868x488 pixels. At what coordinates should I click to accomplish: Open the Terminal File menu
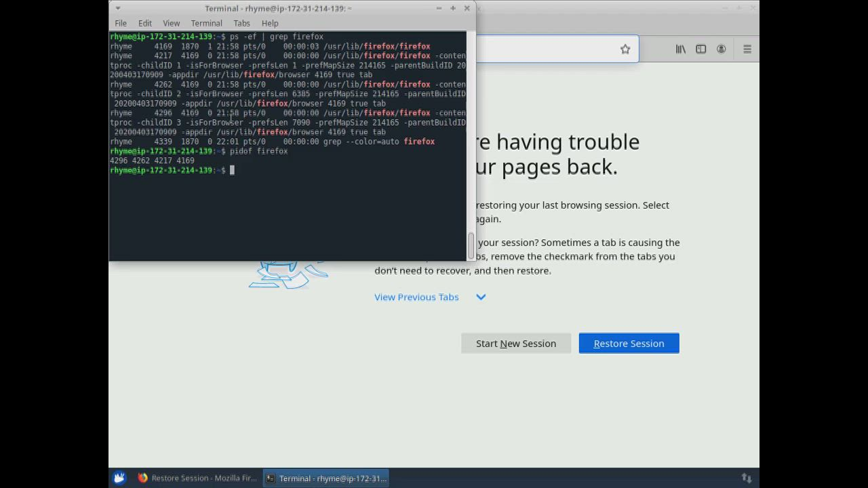coord(121,23)
